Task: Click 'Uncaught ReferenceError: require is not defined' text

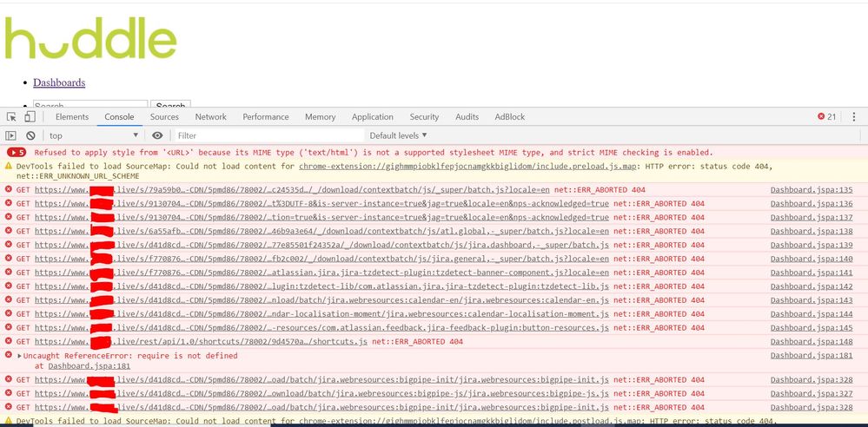Action: click(130, 356)
